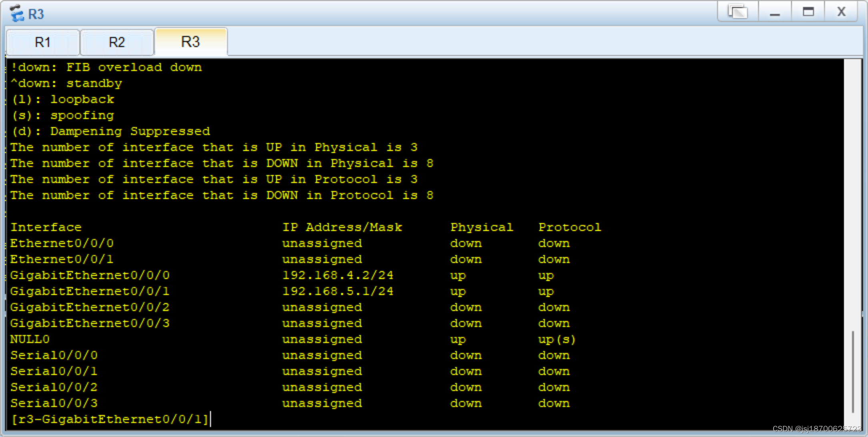Click the Physical column header text
The height and width of the screenshot is (437, 868).
click(481, 227)
